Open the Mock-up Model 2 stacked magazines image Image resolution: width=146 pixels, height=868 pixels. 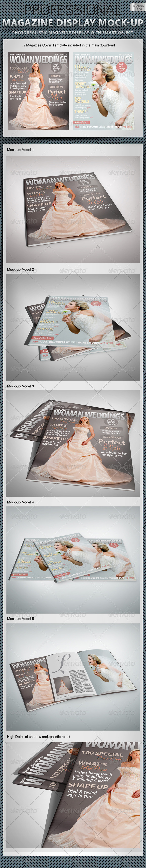pyautogui.click(x=73, y=327)
